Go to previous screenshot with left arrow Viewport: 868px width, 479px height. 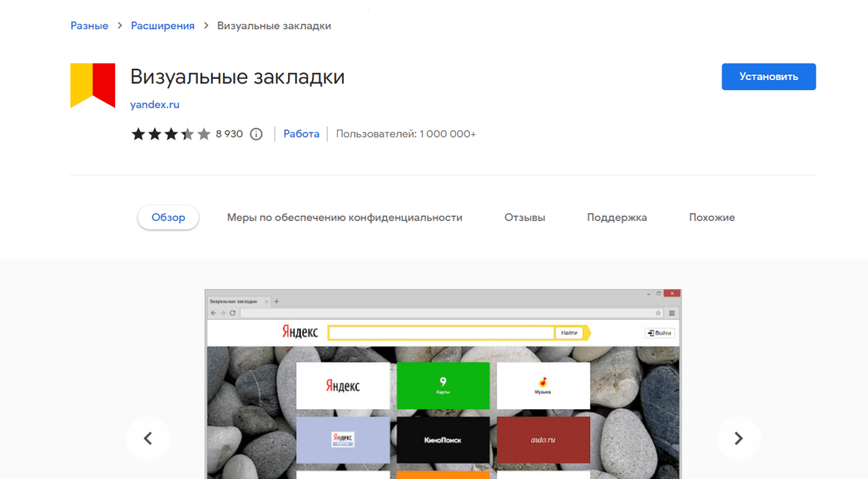click(x=148, y=438)
